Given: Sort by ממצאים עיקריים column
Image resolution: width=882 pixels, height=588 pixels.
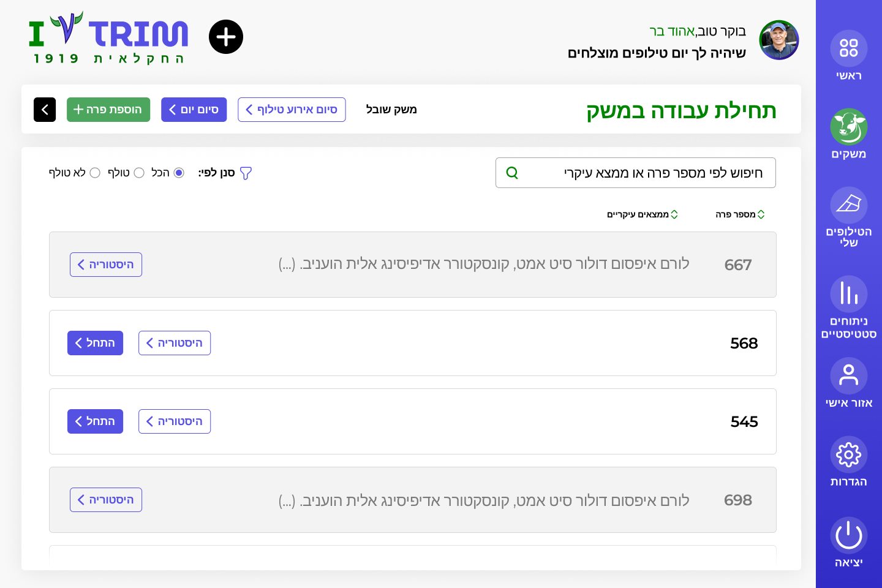Looking at the screenshot, I should point(643,214).
